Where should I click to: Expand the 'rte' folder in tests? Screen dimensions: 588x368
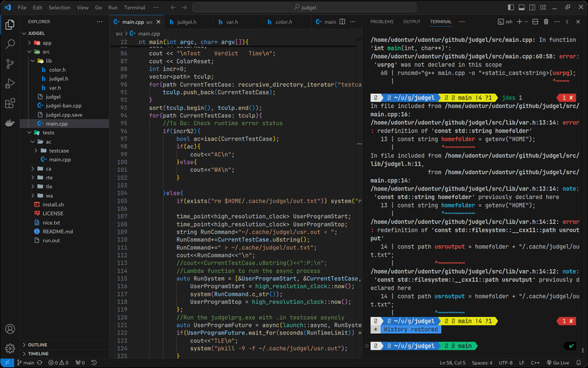48,178
